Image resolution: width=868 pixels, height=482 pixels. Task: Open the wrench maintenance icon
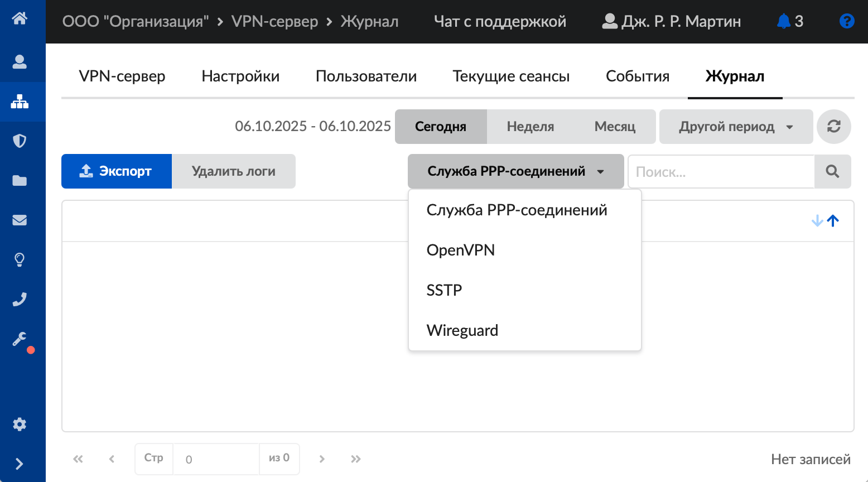20,339
